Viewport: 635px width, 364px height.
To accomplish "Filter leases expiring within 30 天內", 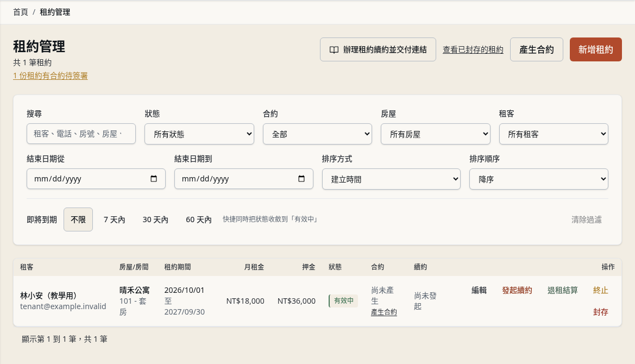I will (155, 219).
